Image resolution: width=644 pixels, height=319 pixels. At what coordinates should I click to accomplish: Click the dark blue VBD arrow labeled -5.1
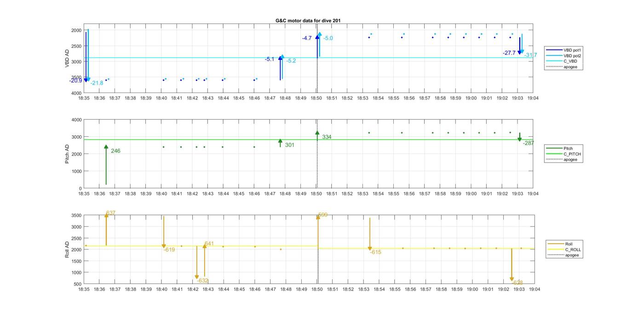click(280, 68)
